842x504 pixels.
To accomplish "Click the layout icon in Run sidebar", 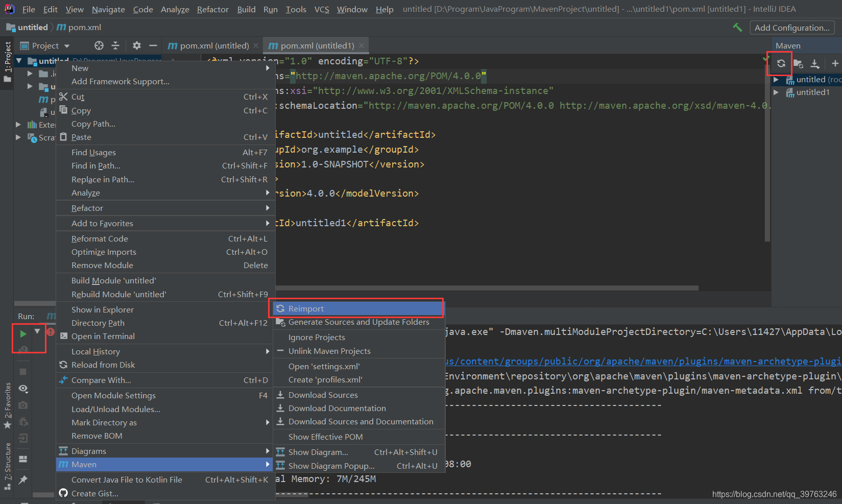I will point(23,459).
